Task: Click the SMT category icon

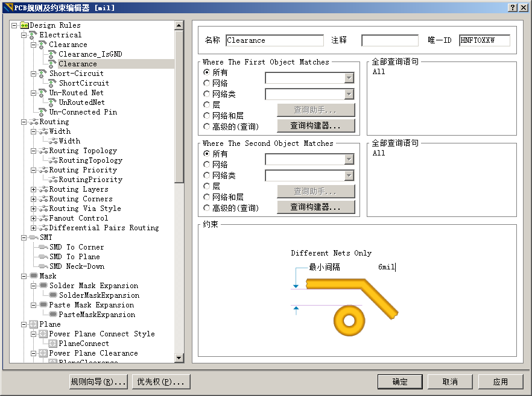Action: click(x=34, y=237)
